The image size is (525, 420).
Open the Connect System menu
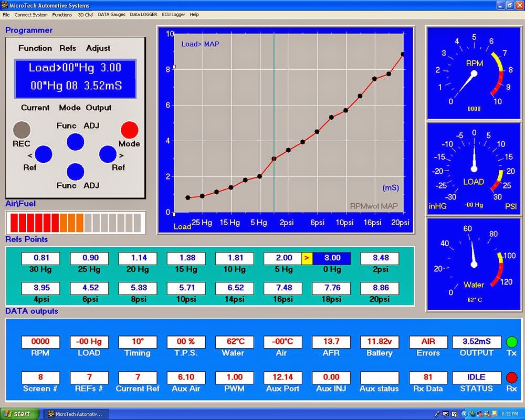[x=30, y=15]
